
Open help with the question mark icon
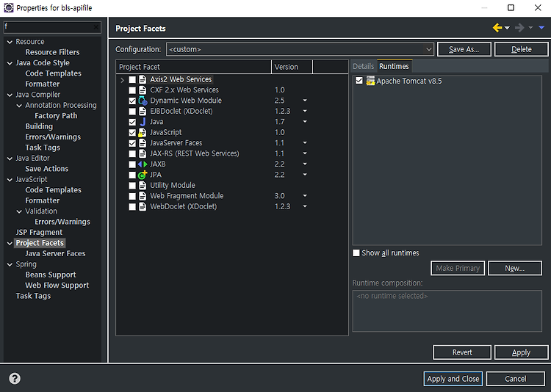[15, 378]
